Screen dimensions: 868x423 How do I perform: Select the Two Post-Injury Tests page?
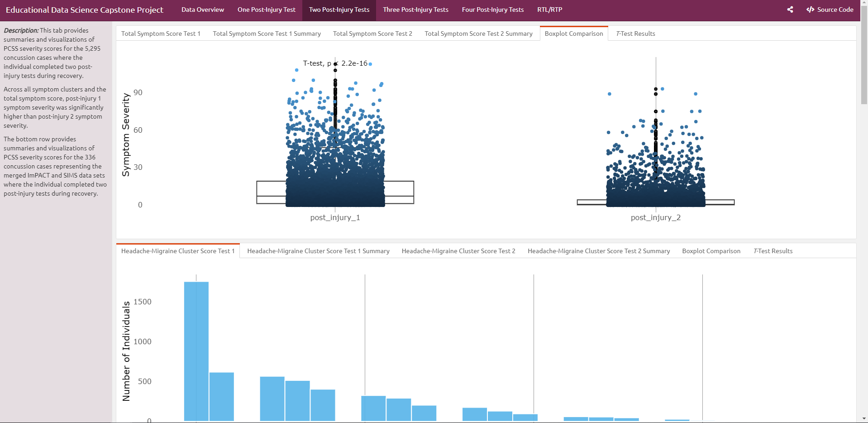(x=339, y=10)
